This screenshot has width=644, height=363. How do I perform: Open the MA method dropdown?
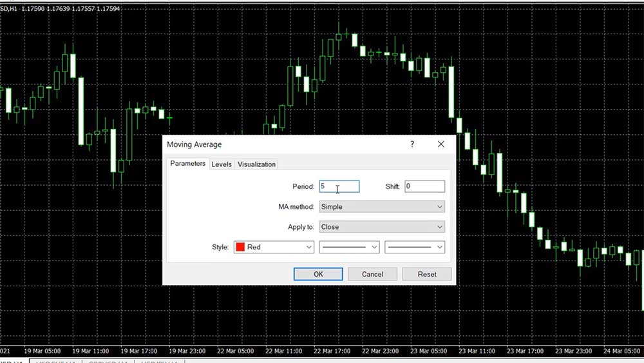pyautogui.click(x=382, y=206)
